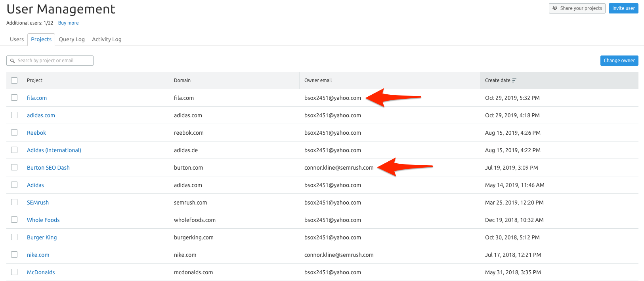644x281 pixels.
Task: Switch to the Users tab
Action: click(x=17, y=39)
